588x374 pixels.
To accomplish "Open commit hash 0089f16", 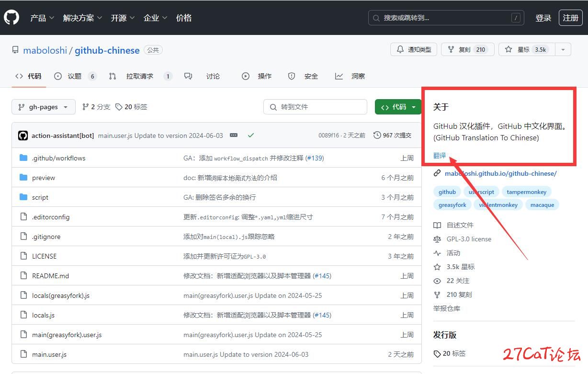I will [329, 136].
